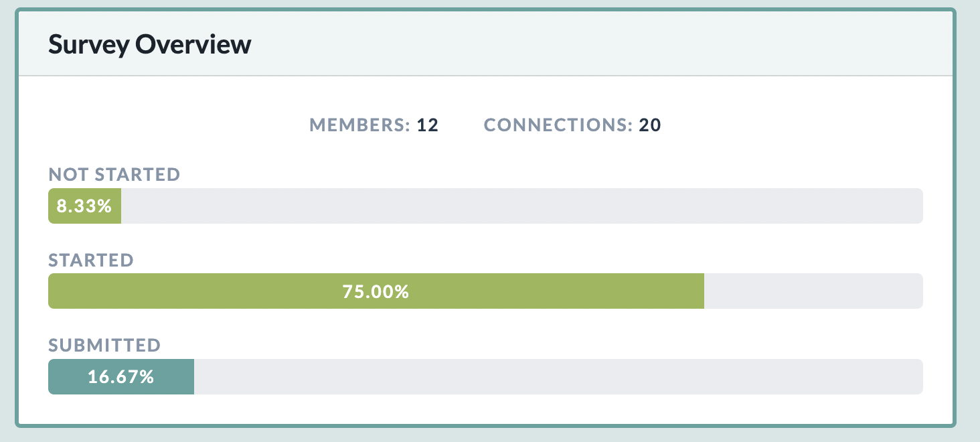Click the gray unfilled part of Not Started bar
Screen dimensions: 980x442
[x=522, y=206]
